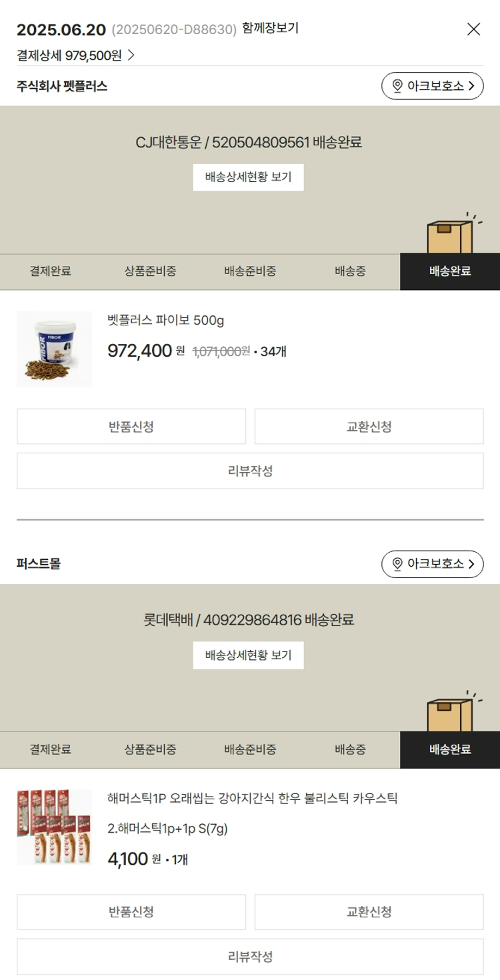This screenshot has height=980, width=500.
Task: View 배송상세현황 for 롯데택배 shipment
Action: [x=249, y=655]
